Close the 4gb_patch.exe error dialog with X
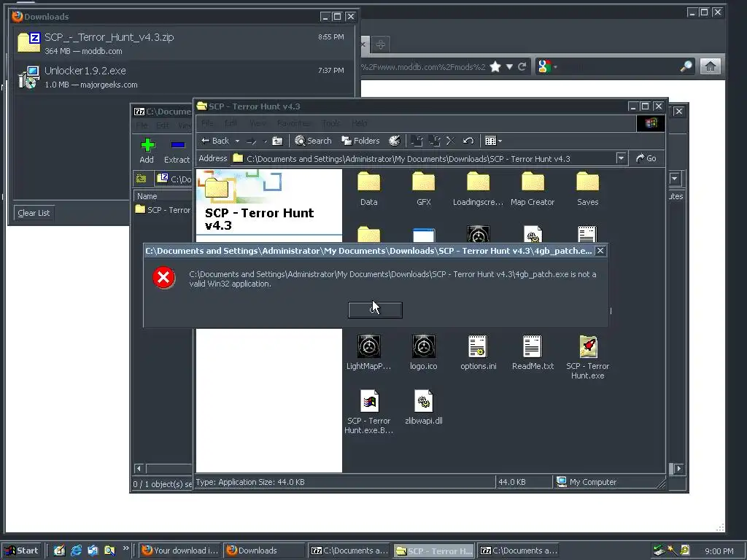The height and width of the screenshot is (560, 747). tap(600, 251)
